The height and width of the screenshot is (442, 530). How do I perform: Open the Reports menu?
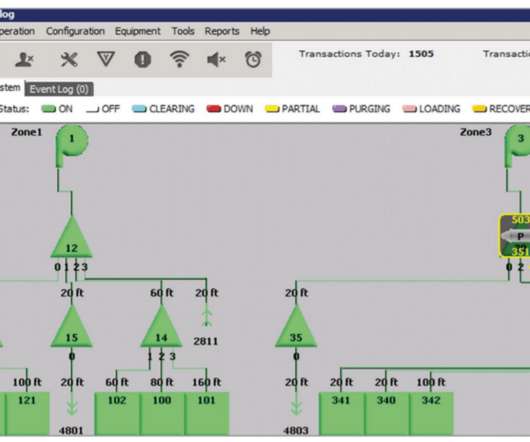pyautogui.click(x=222, y=31)
